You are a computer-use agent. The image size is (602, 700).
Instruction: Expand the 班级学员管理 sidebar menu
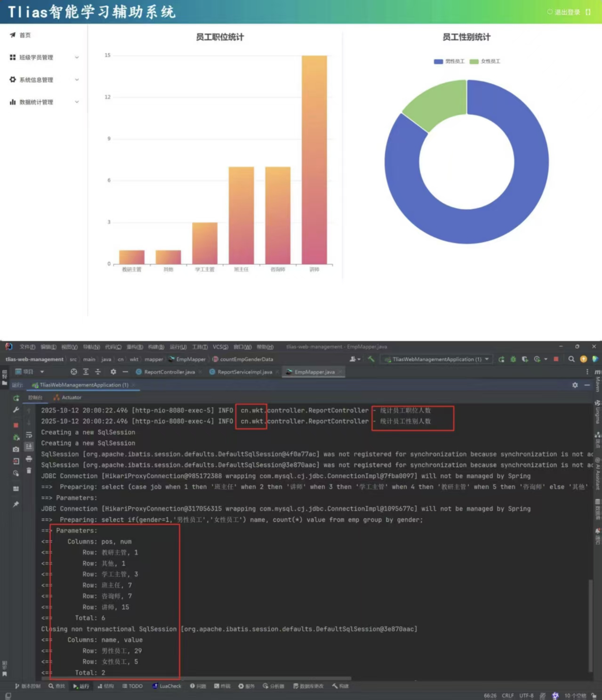click(x=44, y=57)
